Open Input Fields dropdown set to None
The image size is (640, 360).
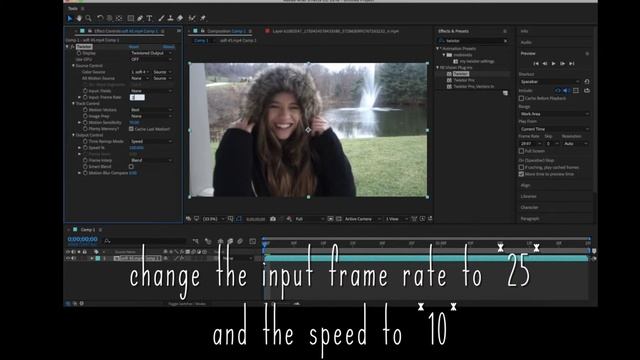pos(151,91)
